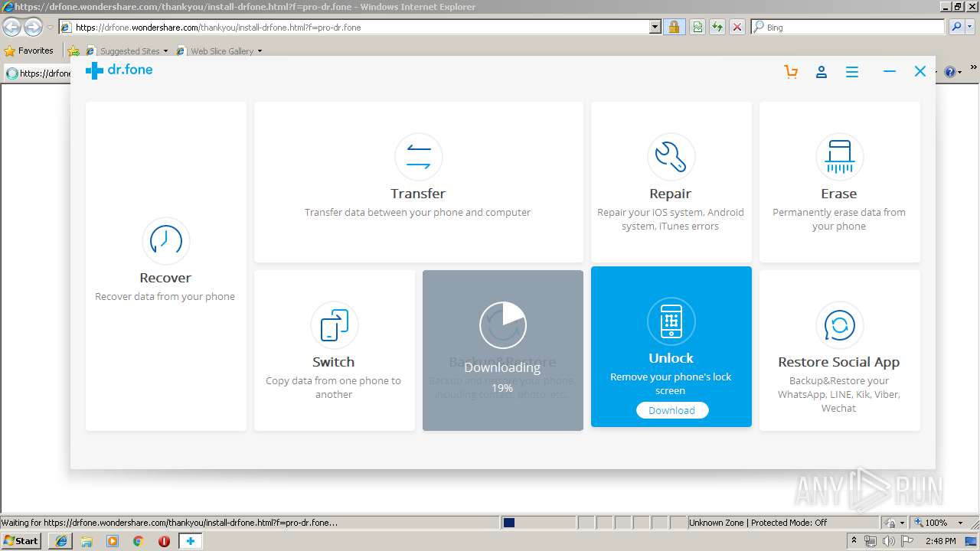The height and width of the screenshot is (551, 980).
Task: Stop loading the page
Action: coord(737,28)
